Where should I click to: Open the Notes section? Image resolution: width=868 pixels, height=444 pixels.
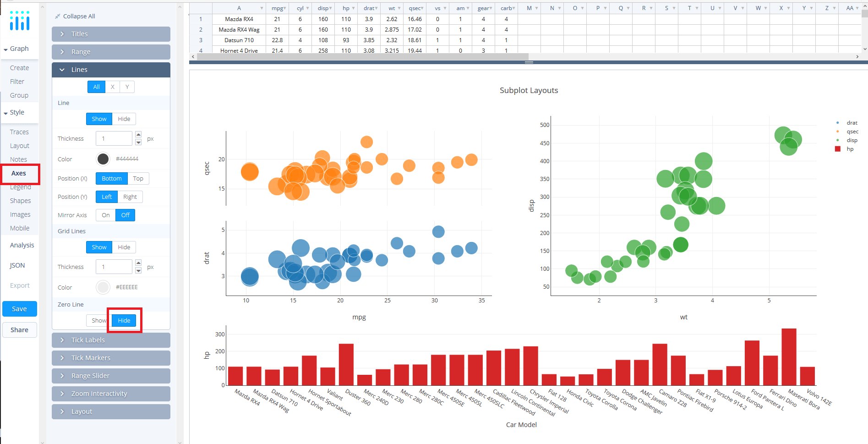click(x=19, y=159)
